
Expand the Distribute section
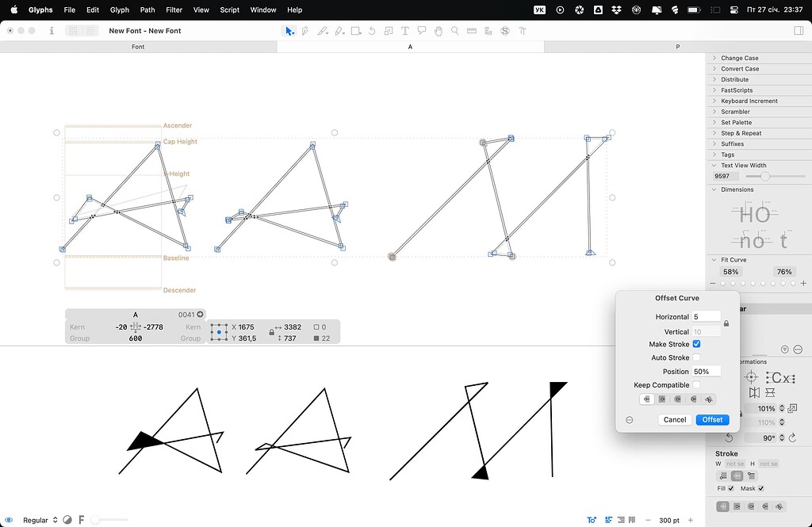tap(714, 79)
